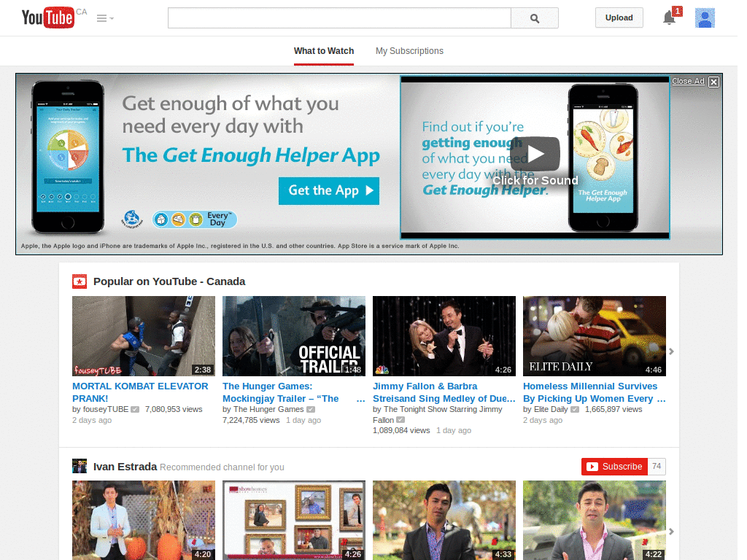Click verified badge next to The Hunger Games

point(311,409)
